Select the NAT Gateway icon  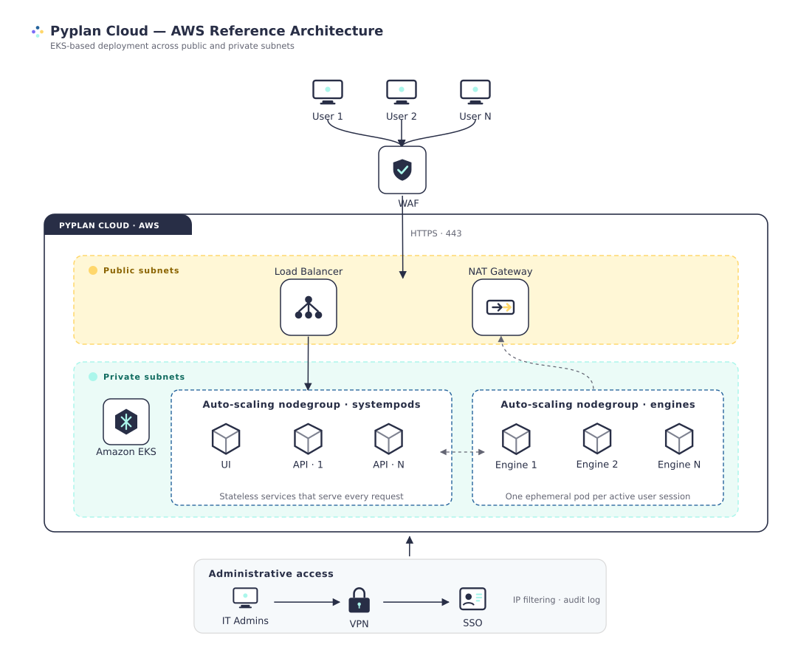tap(500, 307)
